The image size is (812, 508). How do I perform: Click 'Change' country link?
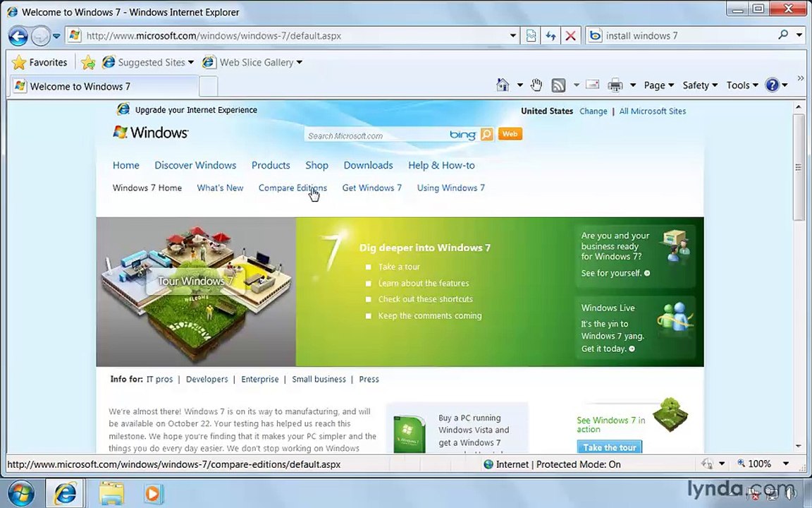pyautogui.click(x=593, y=111)
